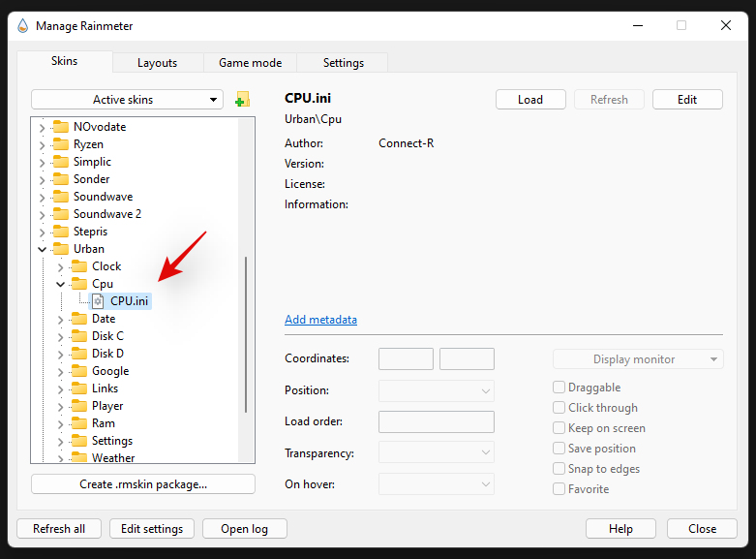756x559 pixels.
Task: Click the Close button at bottom right
Action: coord(702,529)
